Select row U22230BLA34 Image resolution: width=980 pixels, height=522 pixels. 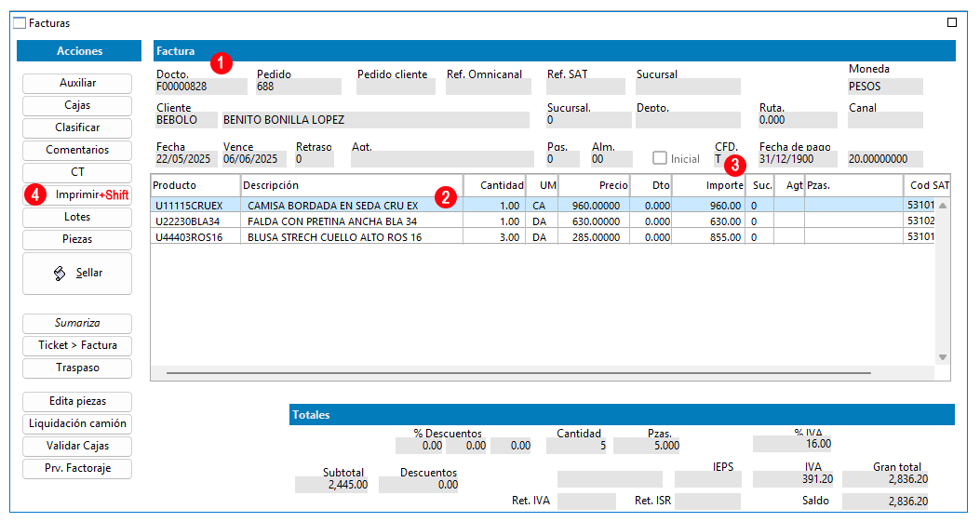(x=544, y=221)
